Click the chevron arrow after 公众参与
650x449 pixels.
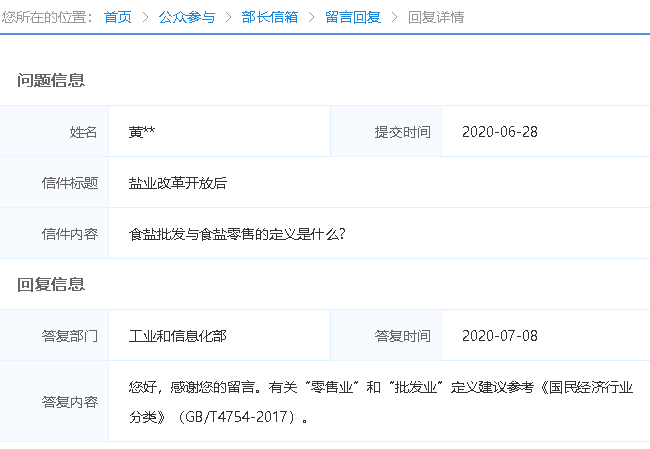pyautogui.click(x=228, y=17)
